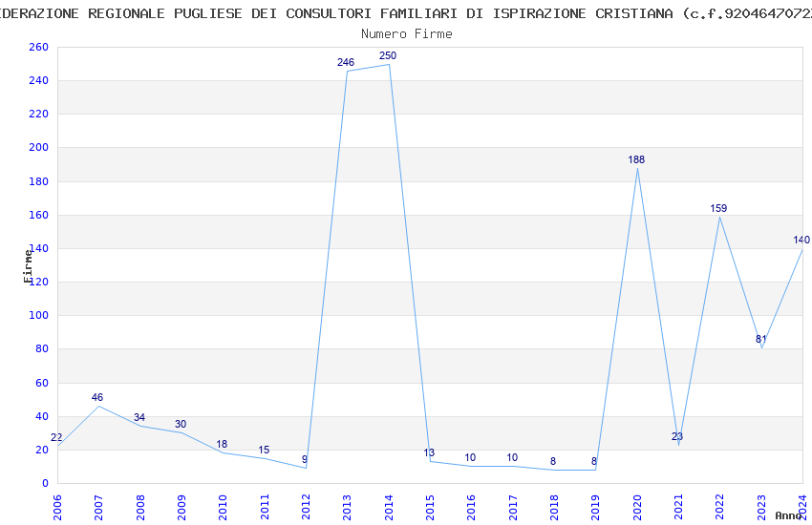Click the Anno horizontal axis title
Screen dimensions: 812x525
(788, 515)
